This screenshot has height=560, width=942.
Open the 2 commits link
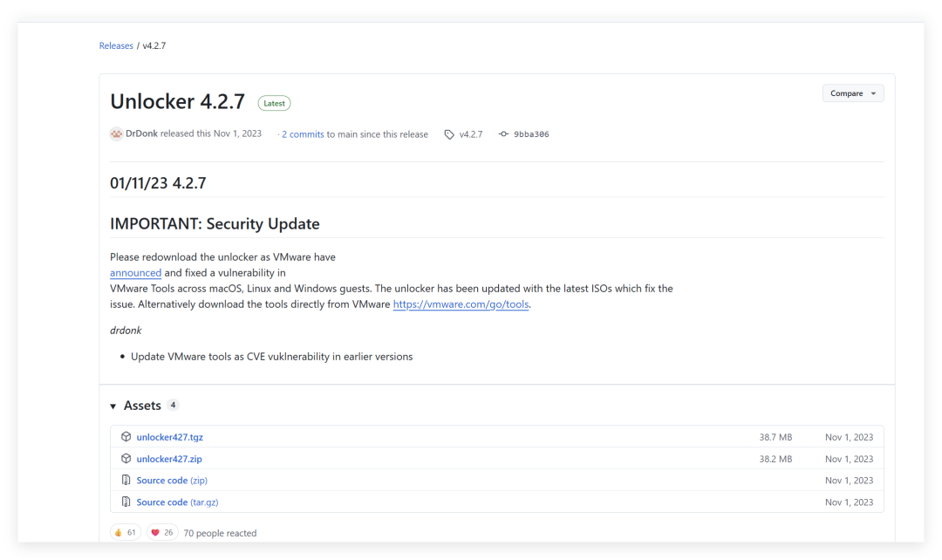pyautogui.click(x=303, y=134)
